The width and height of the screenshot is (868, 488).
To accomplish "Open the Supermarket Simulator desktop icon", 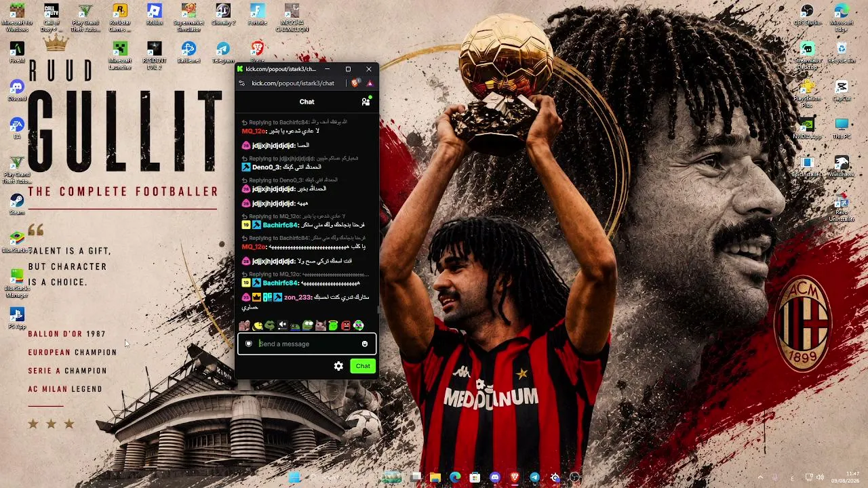I will [189, 17].
